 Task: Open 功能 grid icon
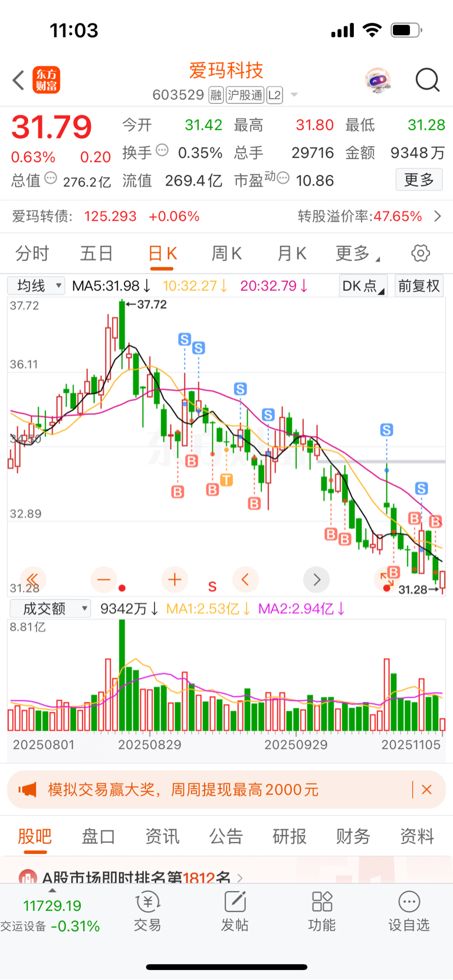coord(322,911)
